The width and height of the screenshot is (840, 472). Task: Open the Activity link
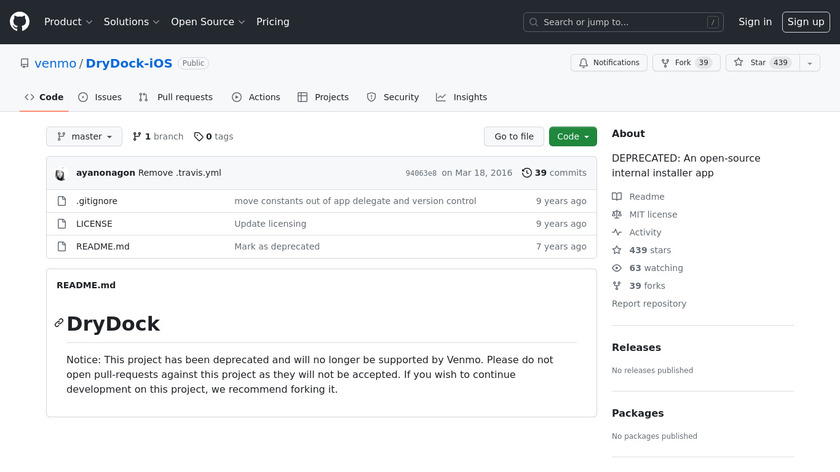tap(636, 232)
